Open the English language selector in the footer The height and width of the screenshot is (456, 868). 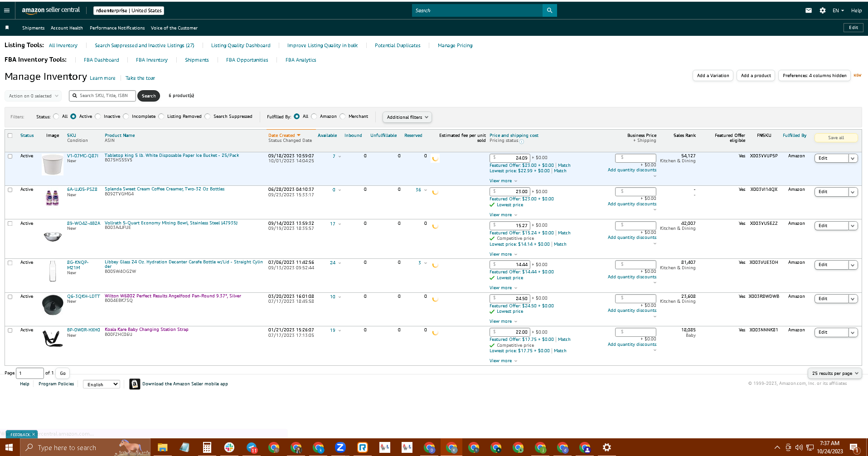pos(102,384)
